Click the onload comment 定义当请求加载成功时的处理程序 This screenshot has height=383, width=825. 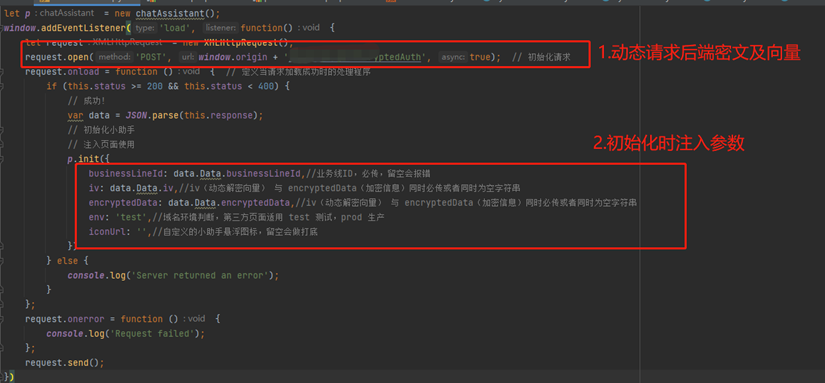pyautogui.click(x=298, y=72)
